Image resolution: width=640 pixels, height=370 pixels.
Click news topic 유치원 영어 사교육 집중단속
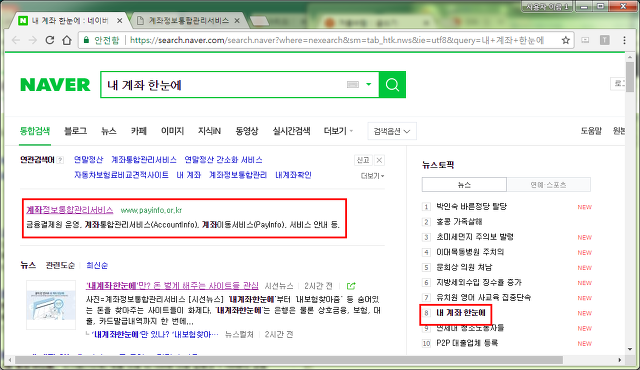click(484, 297)
